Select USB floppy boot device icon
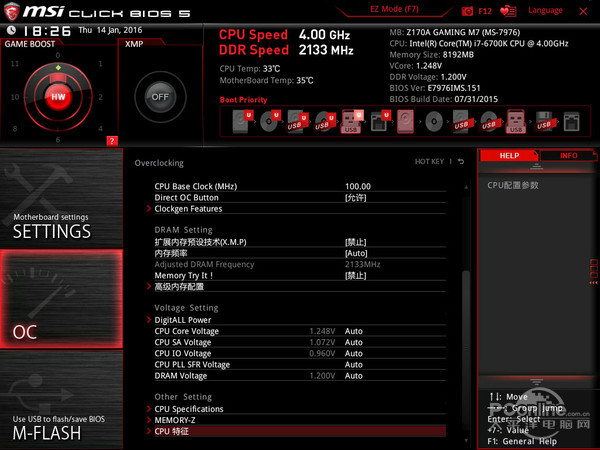The image size is (600, 450). click(544, 122)
